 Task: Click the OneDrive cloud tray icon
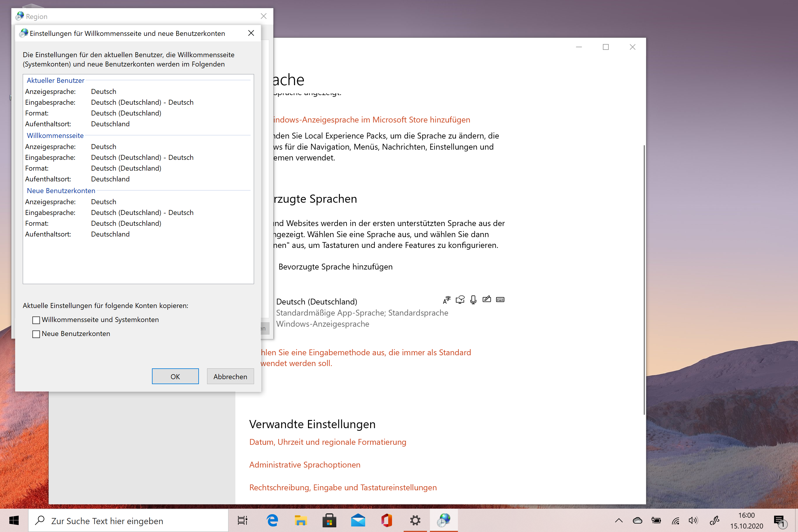coord(638,520)
